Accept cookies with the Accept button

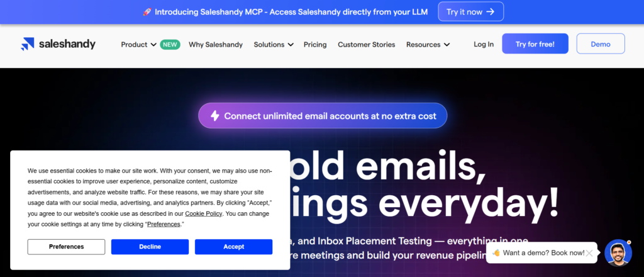[x=233, y=247]
